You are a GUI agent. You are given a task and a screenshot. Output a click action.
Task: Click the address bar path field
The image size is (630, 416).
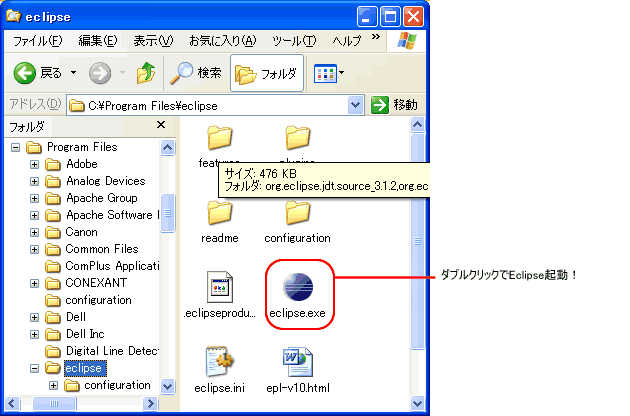tap(210, 105)
